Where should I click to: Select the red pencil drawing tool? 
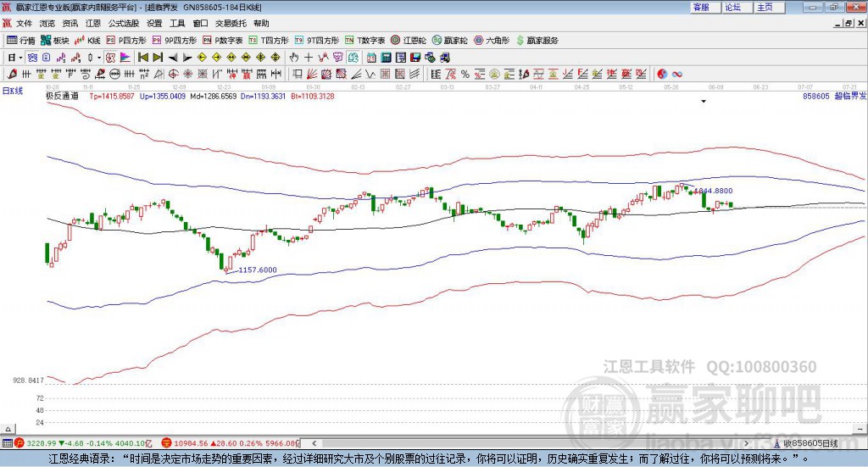pos(12,74)
